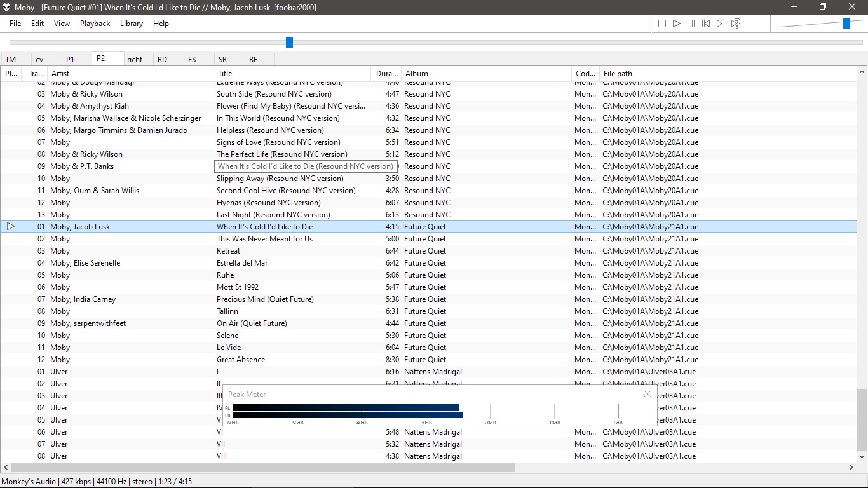The image size is (868, 488).
Task: Click the random playback icon
Action: click(x=735, y=24)
